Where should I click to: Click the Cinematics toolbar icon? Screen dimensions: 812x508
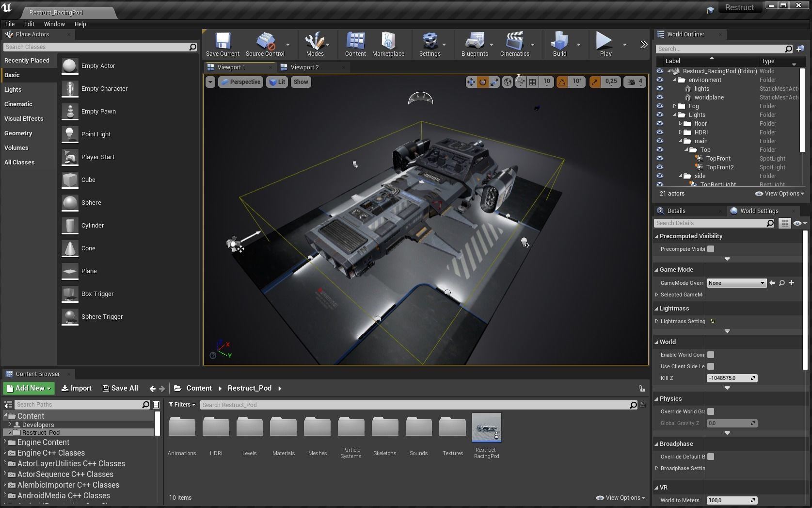point(515,44)
